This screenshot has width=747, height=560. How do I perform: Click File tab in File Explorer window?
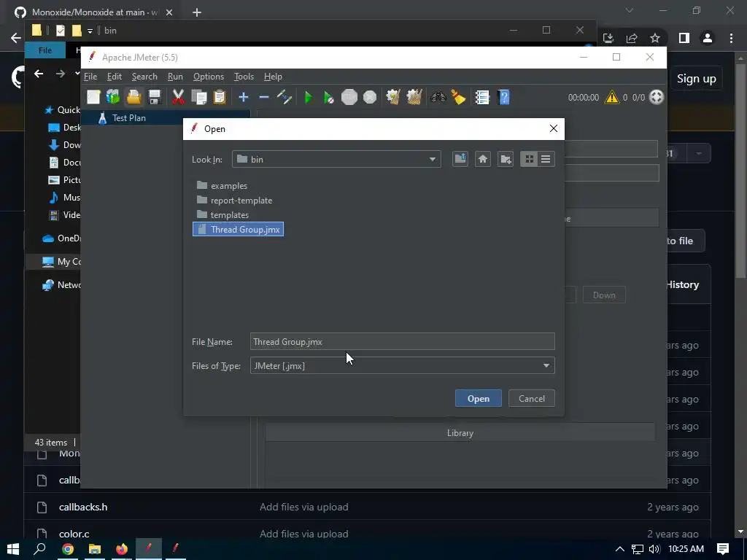[x=45, y=50]
